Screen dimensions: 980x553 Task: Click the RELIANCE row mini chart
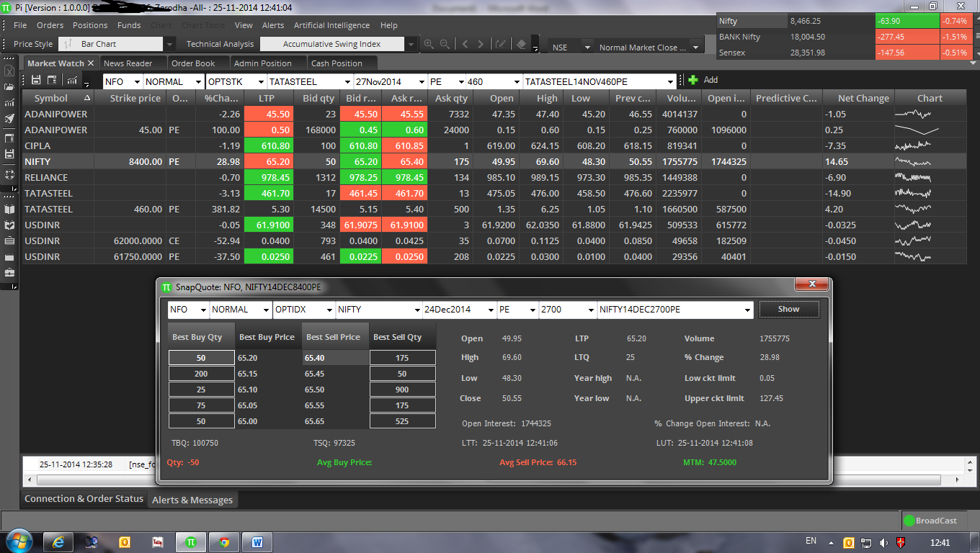coord(914,177)
